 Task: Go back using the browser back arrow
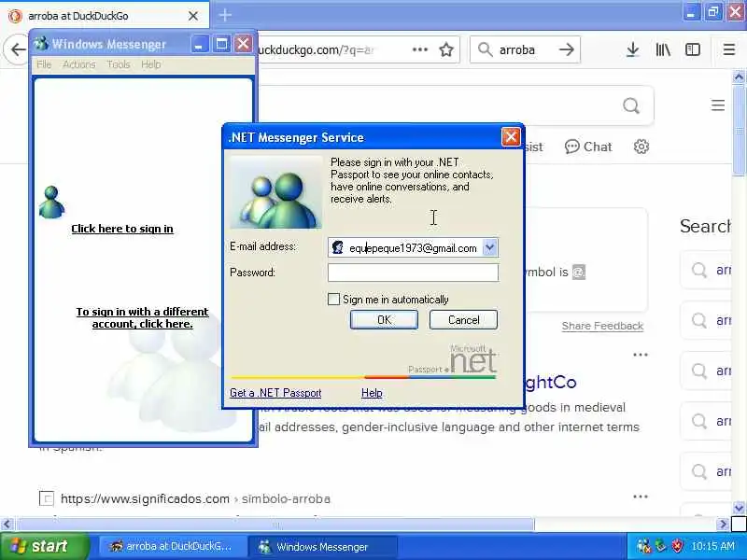coord(18,49)
